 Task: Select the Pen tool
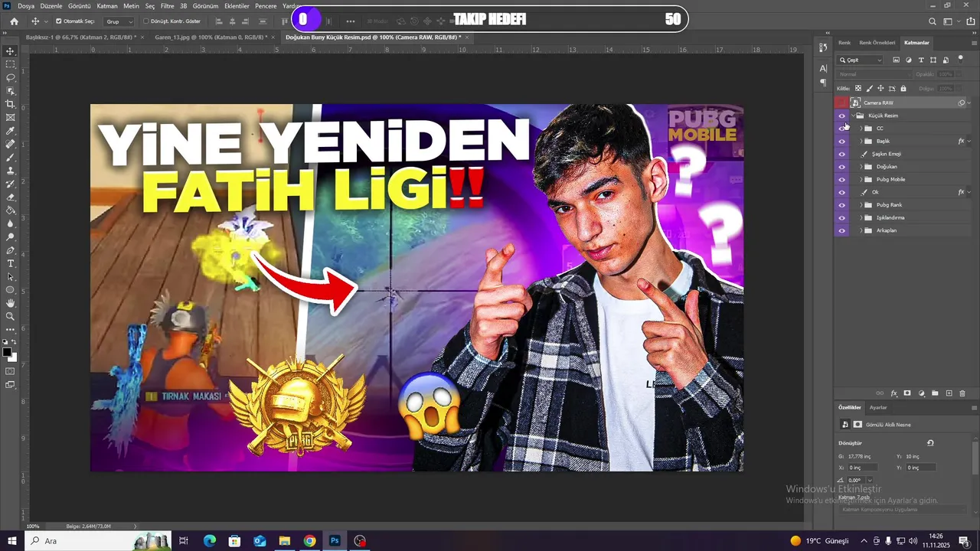[10, 250]
